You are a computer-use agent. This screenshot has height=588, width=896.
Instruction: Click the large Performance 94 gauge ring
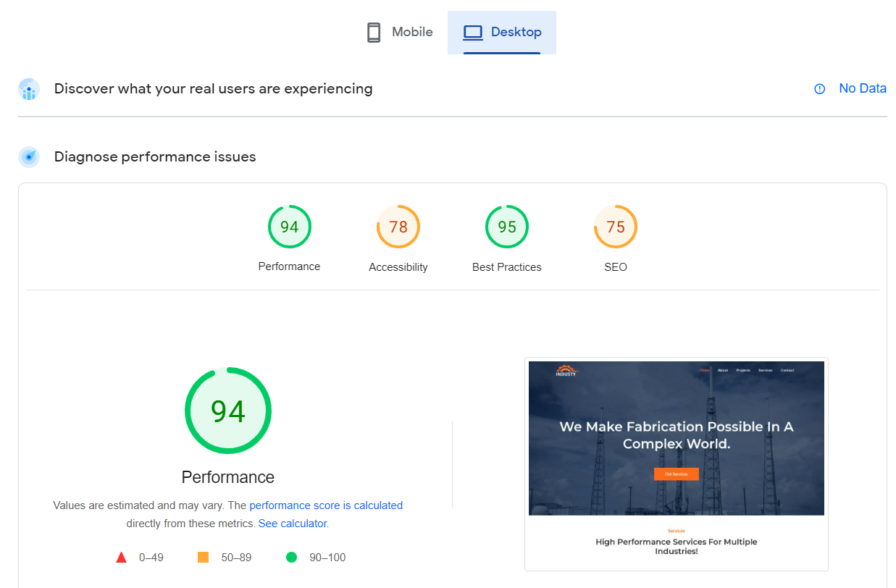click(x=228, y=411)
